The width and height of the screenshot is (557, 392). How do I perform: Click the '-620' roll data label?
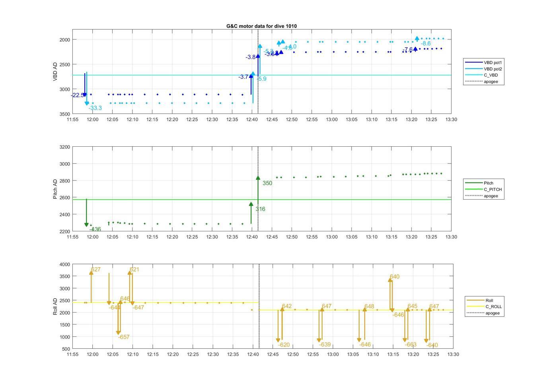tap(284, 345)
